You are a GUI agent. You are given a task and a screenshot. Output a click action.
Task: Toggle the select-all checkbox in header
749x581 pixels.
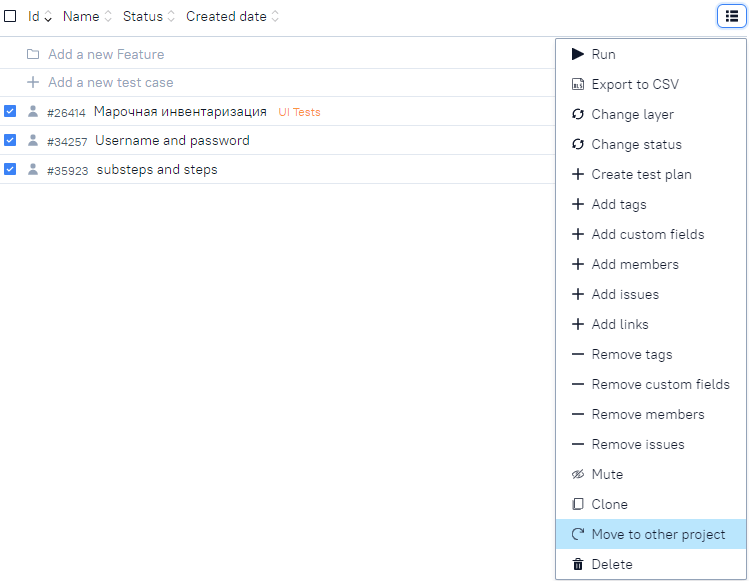pos(10,17)
